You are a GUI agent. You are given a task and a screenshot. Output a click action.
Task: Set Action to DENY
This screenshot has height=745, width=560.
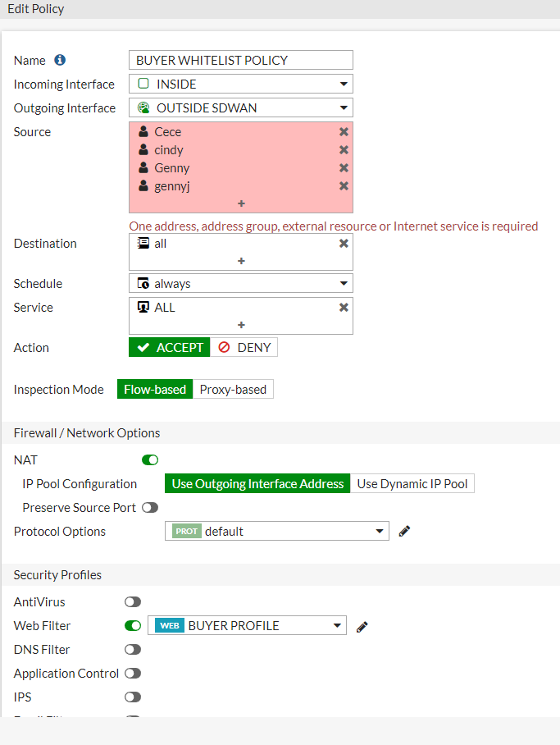(244, 348)
